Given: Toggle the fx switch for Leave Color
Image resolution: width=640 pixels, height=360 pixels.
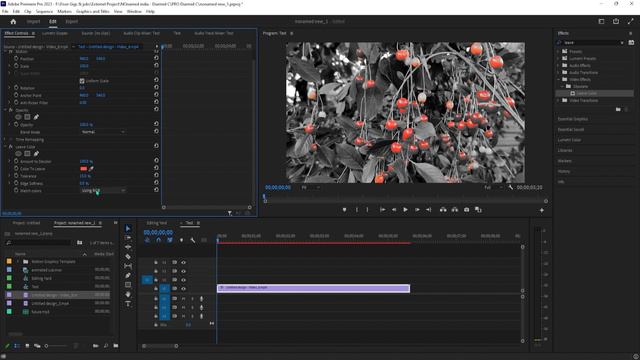Looking at the screenshot, I should (x=11, y=147).
